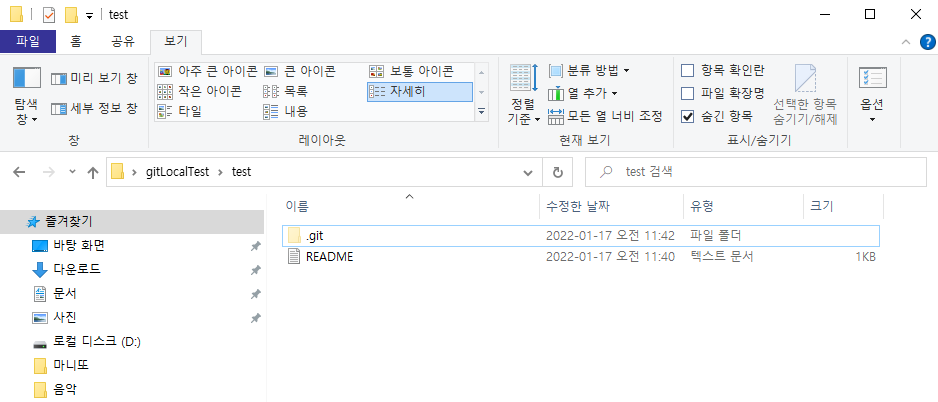938x402 pixels.
Task: Uncheck hidden items (숨긴 항목)
Action: [717, 116]
